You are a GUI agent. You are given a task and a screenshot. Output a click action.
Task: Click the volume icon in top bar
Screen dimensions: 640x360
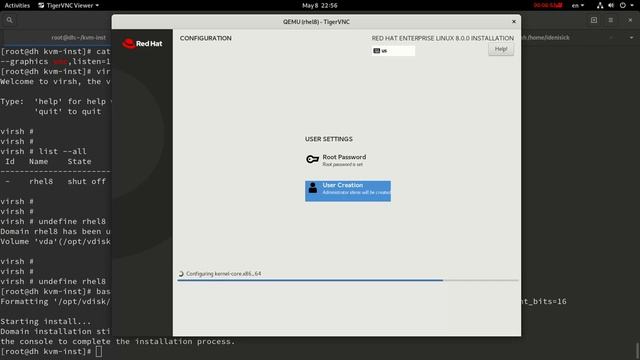(x=611, y=5)
